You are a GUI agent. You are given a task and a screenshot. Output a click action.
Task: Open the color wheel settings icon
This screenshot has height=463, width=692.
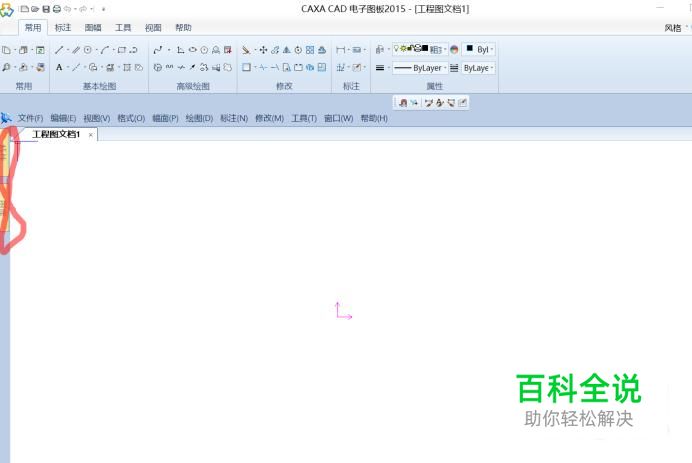click(454, 49)
